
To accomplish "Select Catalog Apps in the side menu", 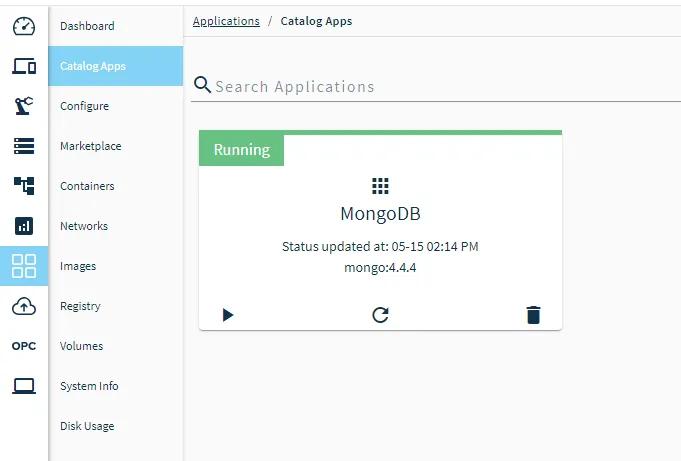I will click(x=116, y=66).
